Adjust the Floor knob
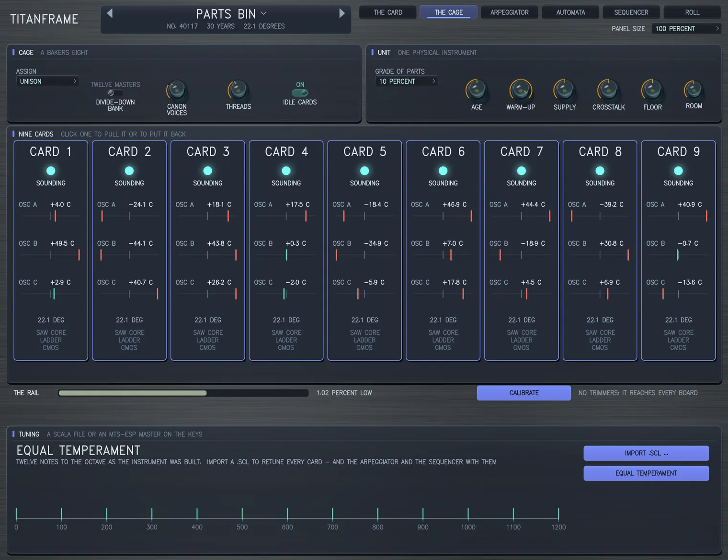 652,90
